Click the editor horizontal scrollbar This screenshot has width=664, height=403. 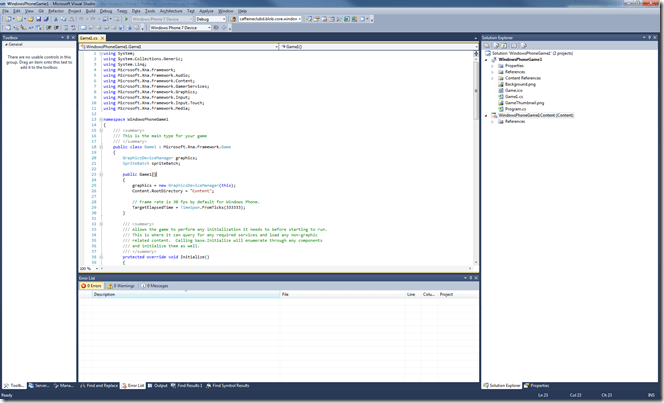click(286, 268)
